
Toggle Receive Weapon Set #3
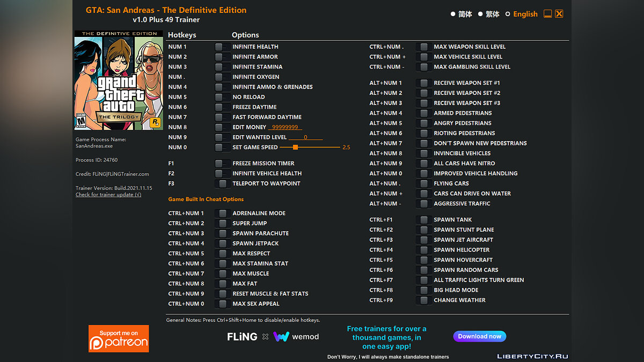[424, 103]
